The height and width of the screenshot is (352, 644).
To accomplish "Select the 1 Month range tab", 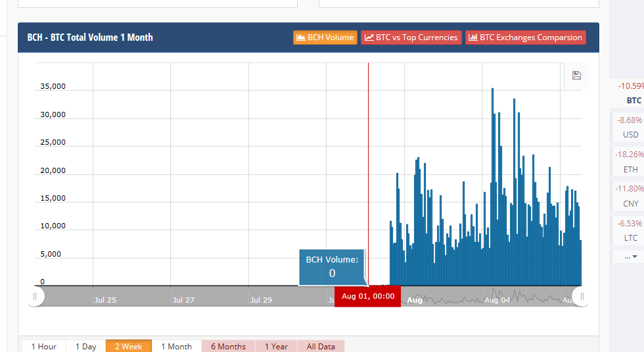I will (176, 346).
